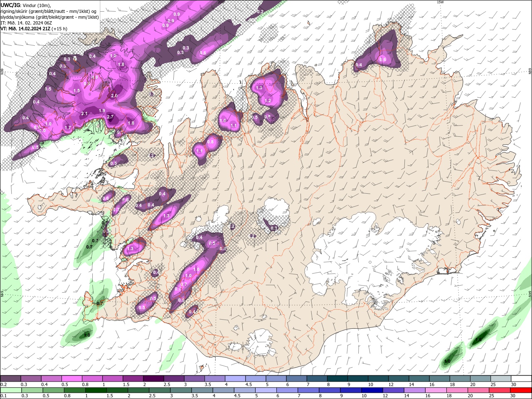
Task: Click the rain legend swatch between 25 and 30
Action: pos(500,390)
